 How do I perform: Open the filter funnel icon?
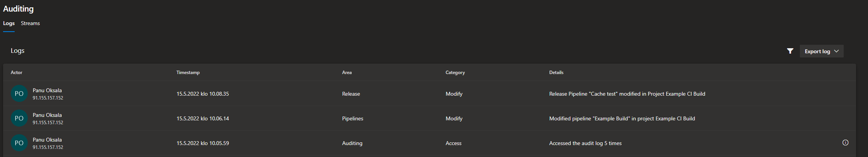pyautogui.click(x=790, y=51)
